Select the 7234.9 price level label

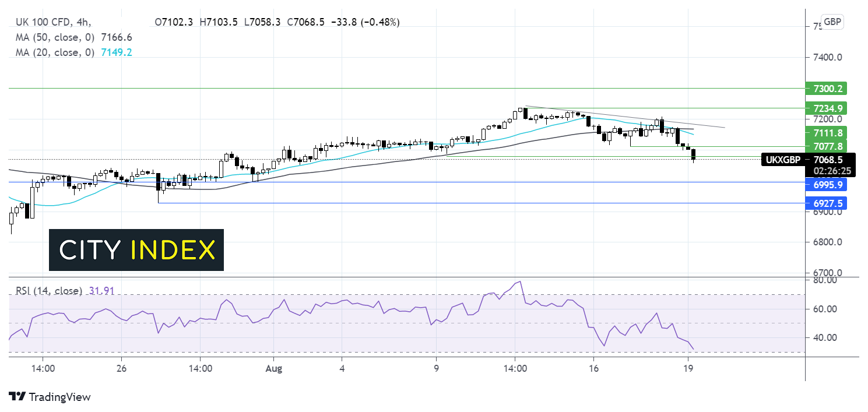point(827,108)
